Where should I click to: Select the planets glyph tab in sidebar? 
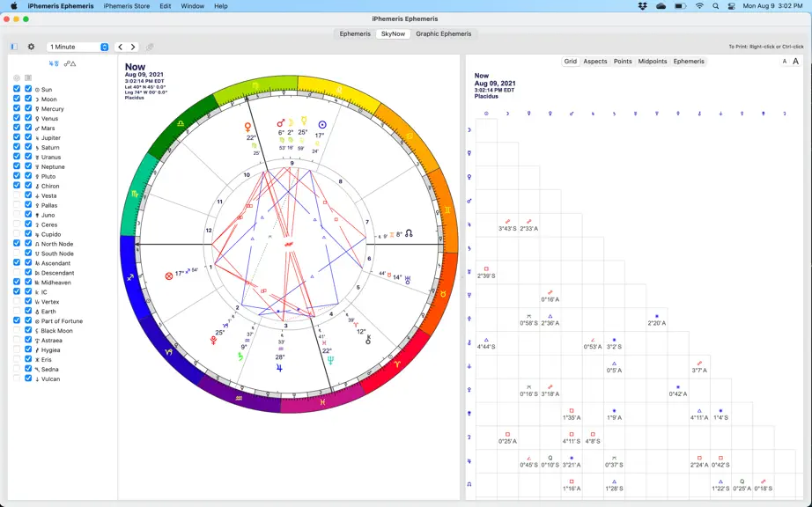(x=54, y=63)
